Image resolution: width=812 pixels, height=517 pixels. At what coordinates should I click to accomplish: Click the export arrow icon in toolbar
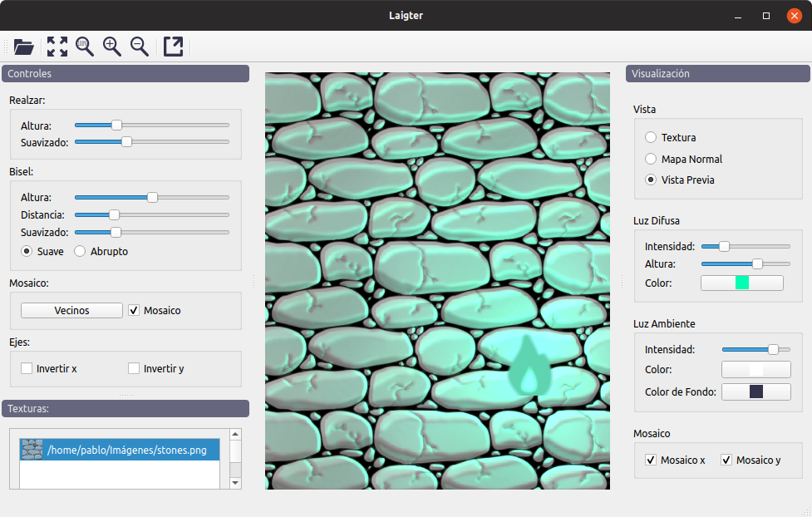click(x=174, y=47)
